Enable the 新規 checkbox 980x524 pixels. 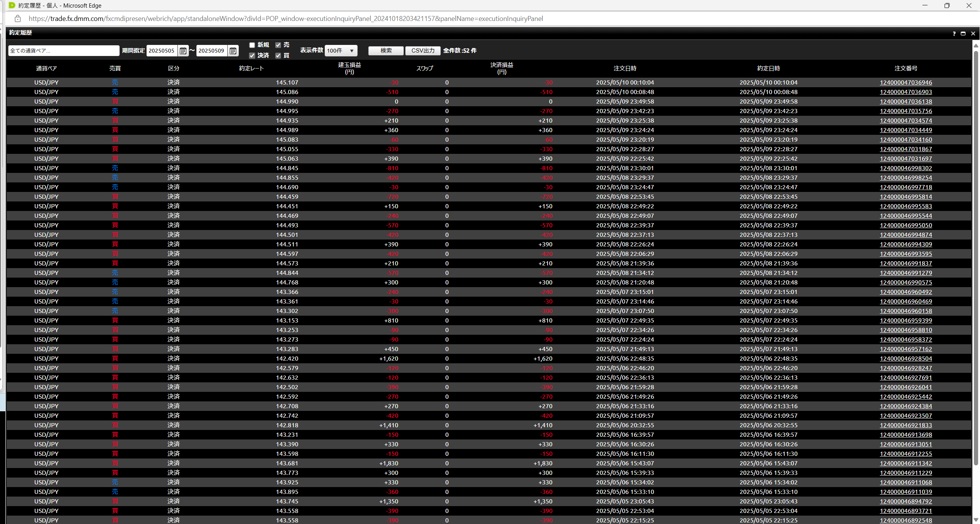click(x=252, y=45)
